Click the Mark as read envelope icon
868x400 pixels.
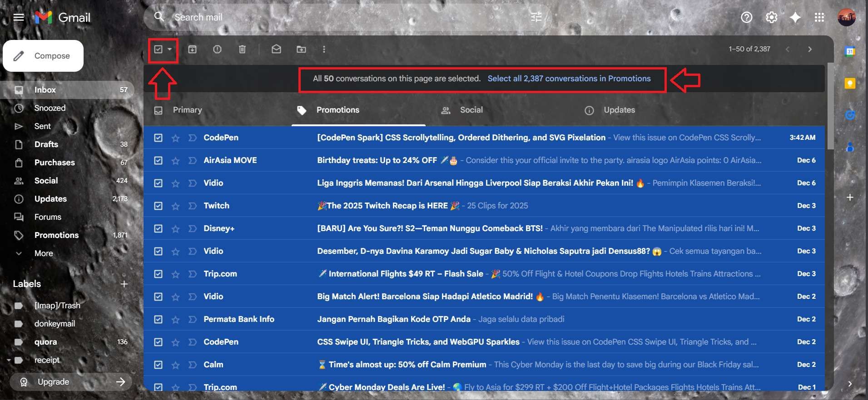point(276,49)
